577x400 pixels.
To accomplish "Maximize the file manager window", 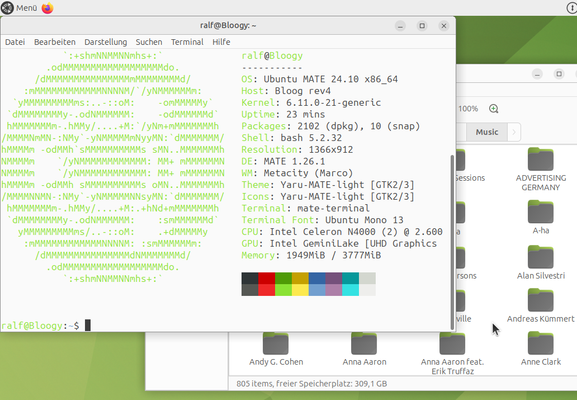I will click(x=559, y=74).
